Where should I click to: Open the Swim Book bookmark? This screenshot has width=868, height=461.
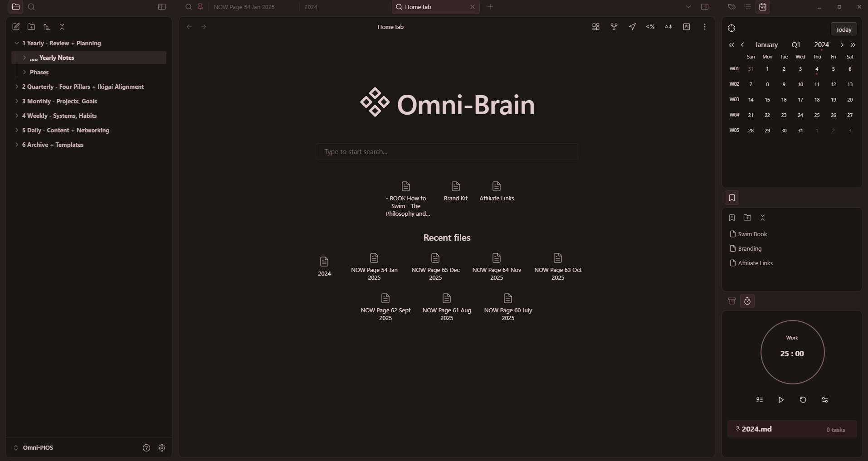click(752, 234)
